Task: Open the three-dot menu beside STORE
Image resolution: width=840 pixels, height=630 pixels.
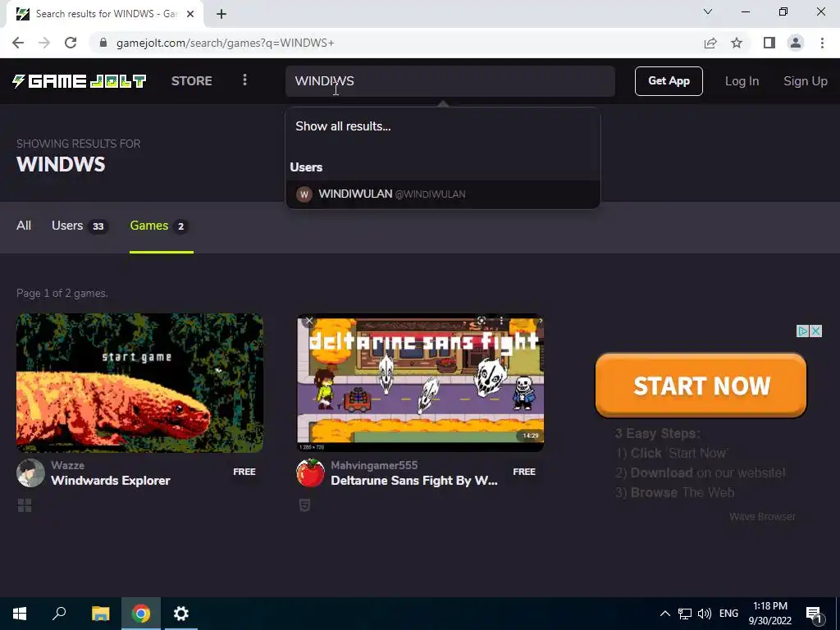Action: coord(244,80)
